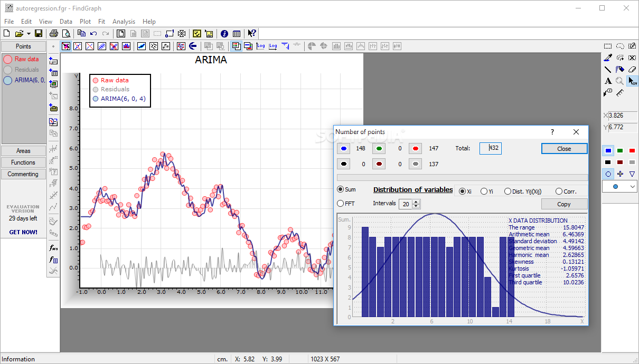The image size is (639, 364).
Task: Select the FFT radio button
Action: pyautogui.click(x=341, y=203)
